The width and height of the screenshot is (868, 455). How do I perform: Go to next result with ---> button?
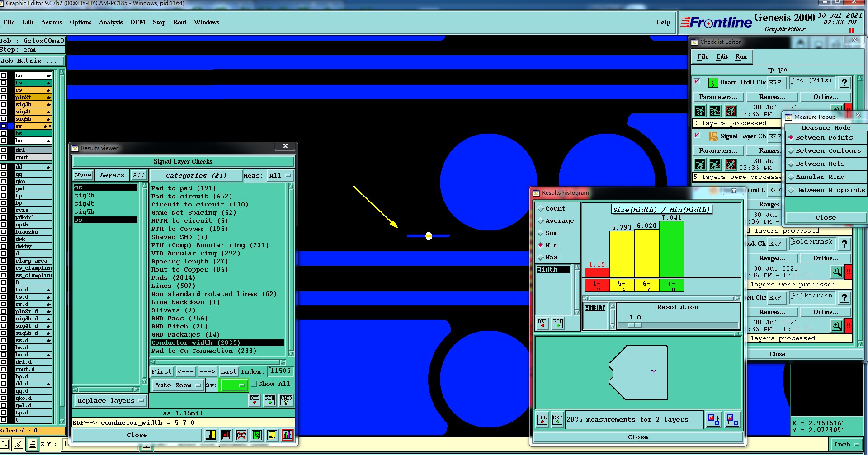tap(208, 372)
